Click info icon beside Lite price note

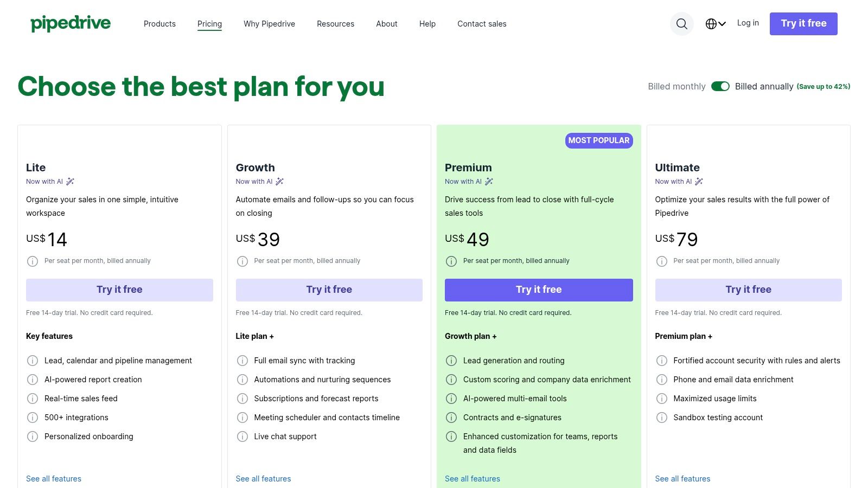[x=33, y=261]
